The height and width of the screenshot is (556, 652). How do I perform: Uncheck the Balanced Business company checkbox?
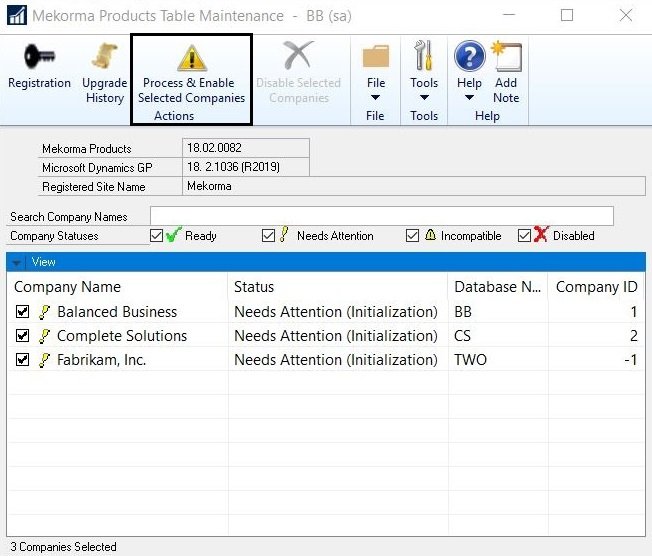coord(22,311)
